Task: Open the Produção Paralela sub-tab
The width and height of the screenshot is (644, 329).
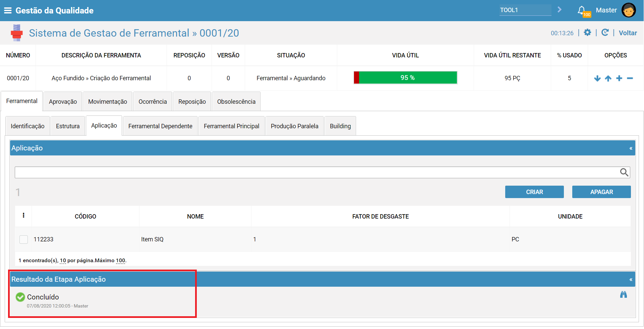Action: tap(295, 126)
